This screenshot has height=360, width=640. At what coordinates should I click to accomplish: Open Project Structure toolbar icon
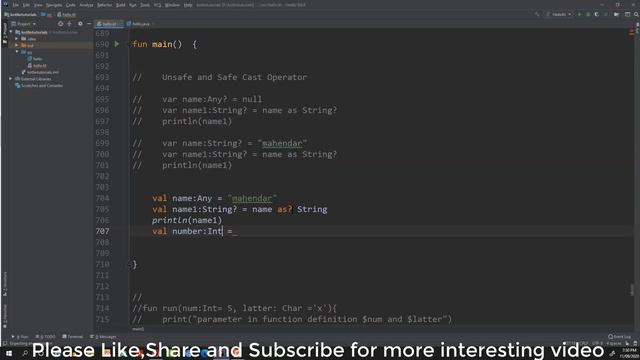pos(616,14)
